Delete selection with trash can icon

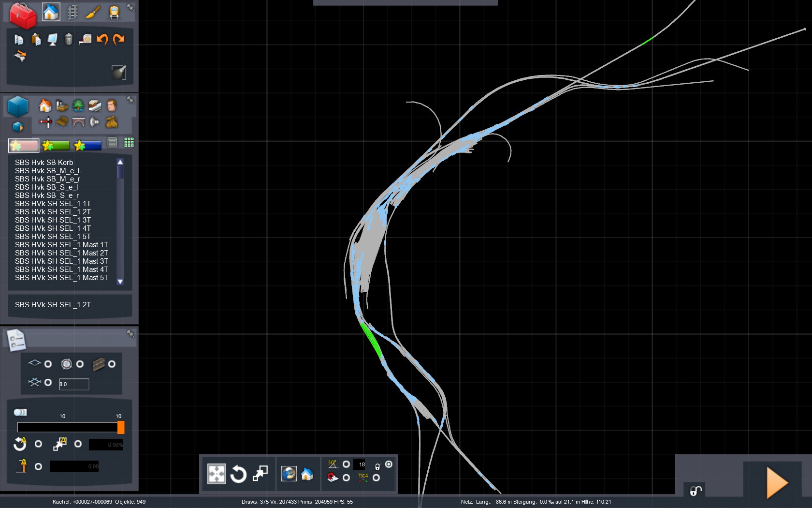(x=69, y=39)
